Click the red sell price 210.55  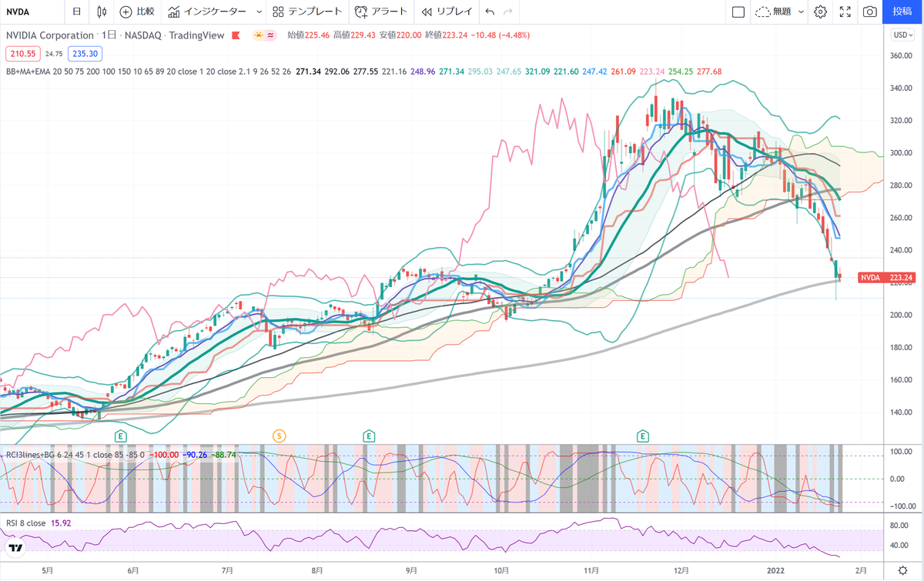[x=24, y=54]
